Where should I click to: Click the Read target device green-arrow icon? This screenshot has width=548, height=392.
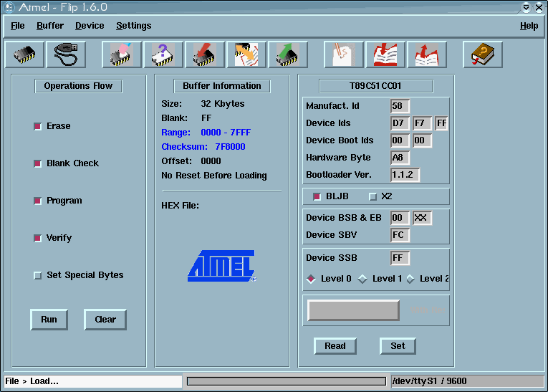coord(288,54)
